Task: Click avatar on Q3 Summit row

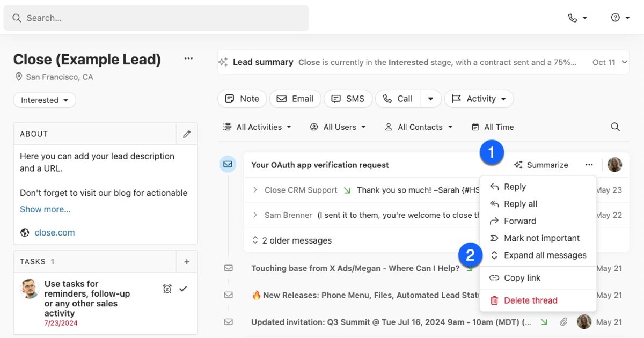Action: coord(584,322)
